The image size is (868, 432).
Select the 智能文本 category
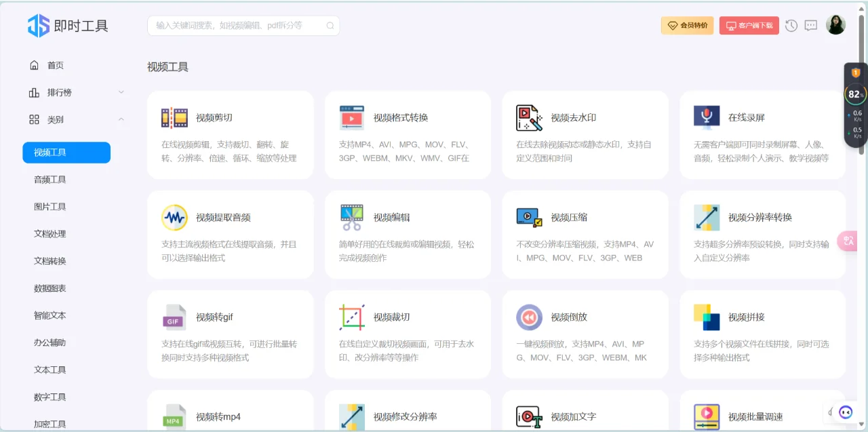click(50, 315)
